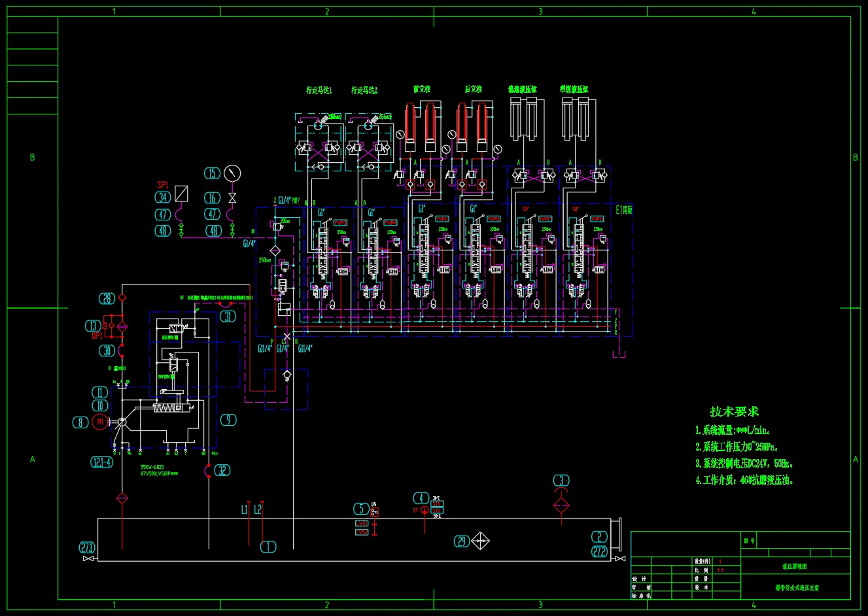Select the 行走马达1 label
The width and height of the screenshot is (868, 616).
(x=319, y=90)
